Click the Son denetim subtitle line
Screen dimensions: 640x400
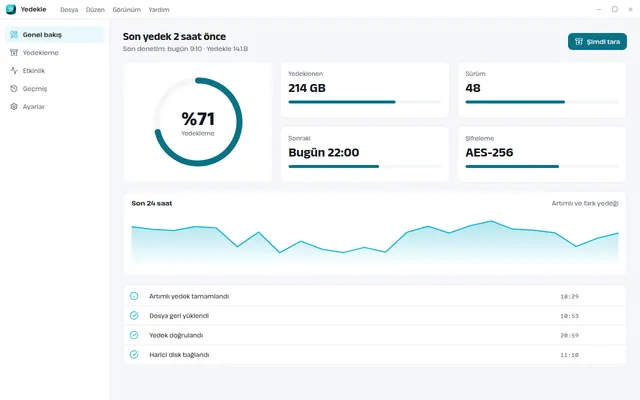(x=185, y=49)
